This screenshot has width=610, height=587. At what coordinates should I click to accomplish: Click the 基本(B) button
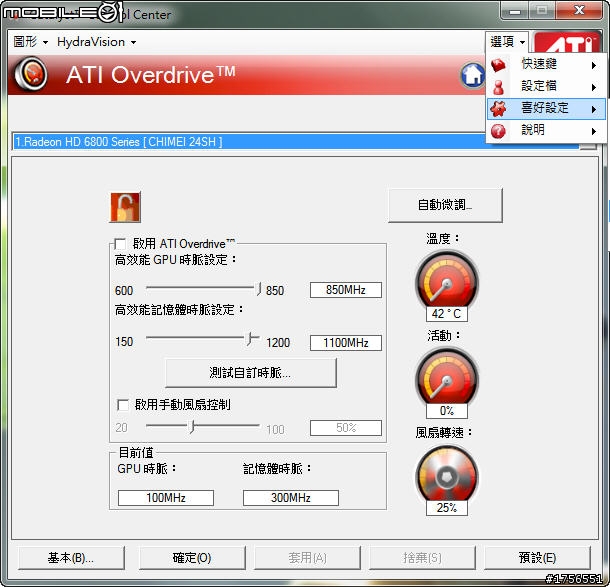71,558
